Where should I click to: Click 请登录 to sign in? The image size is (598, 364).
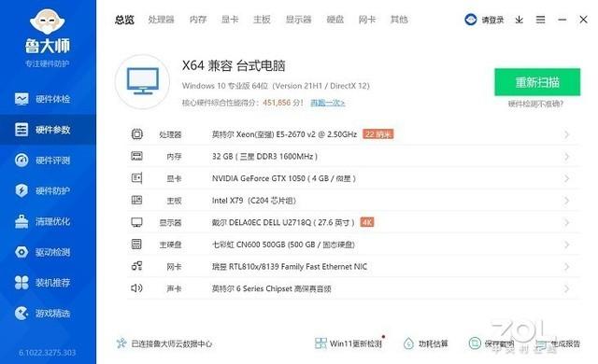492,20
